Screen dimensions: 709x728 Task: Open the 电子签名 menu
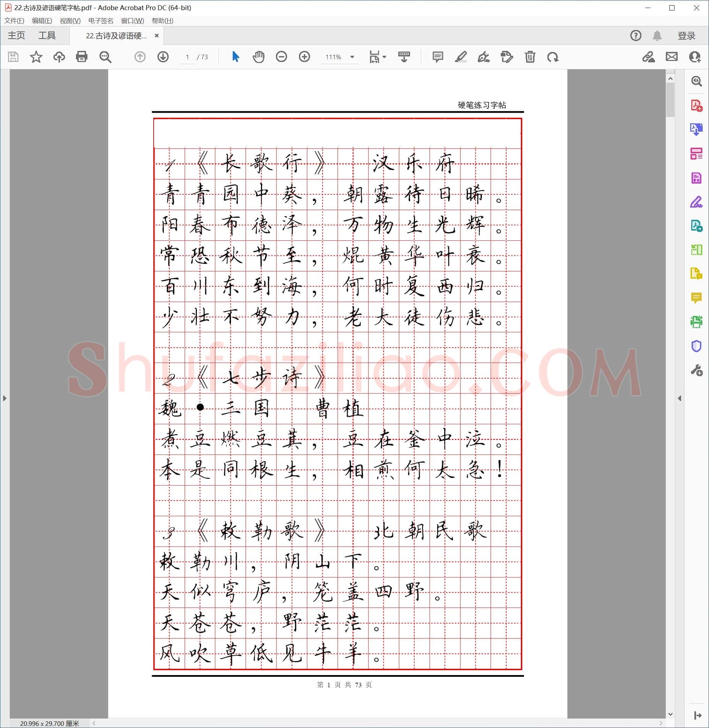click(101, 21)
